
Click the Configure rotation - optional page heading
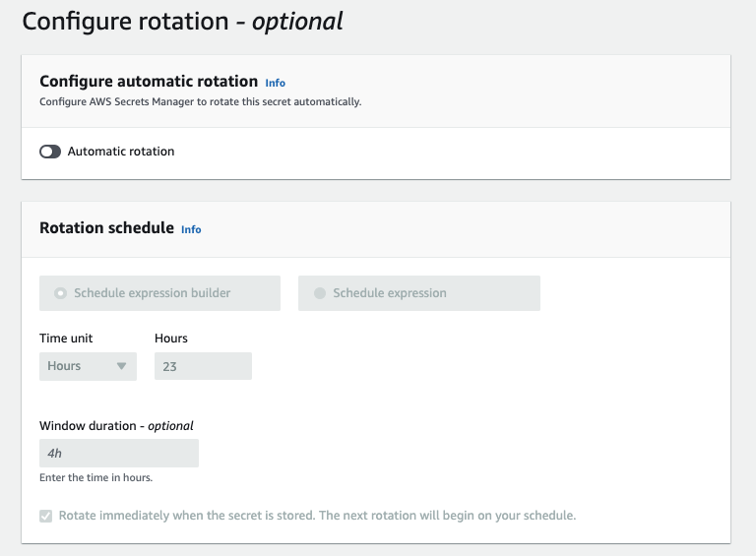182,22
